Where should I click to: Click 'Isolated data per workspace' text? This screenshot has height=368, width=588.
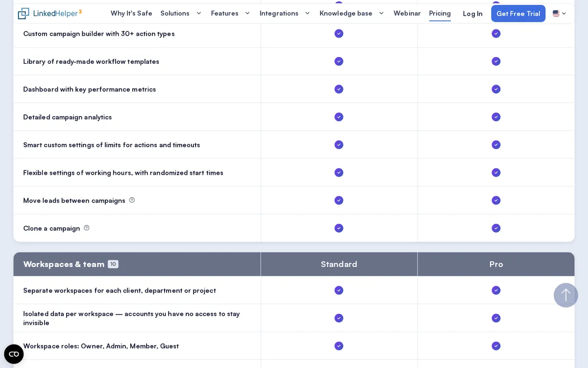pos(131,318)
